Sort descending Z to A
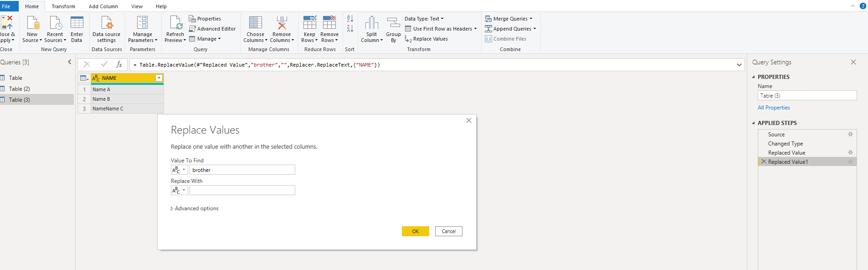The width and height of the screenshot is (868, 270). click(350, 29)
